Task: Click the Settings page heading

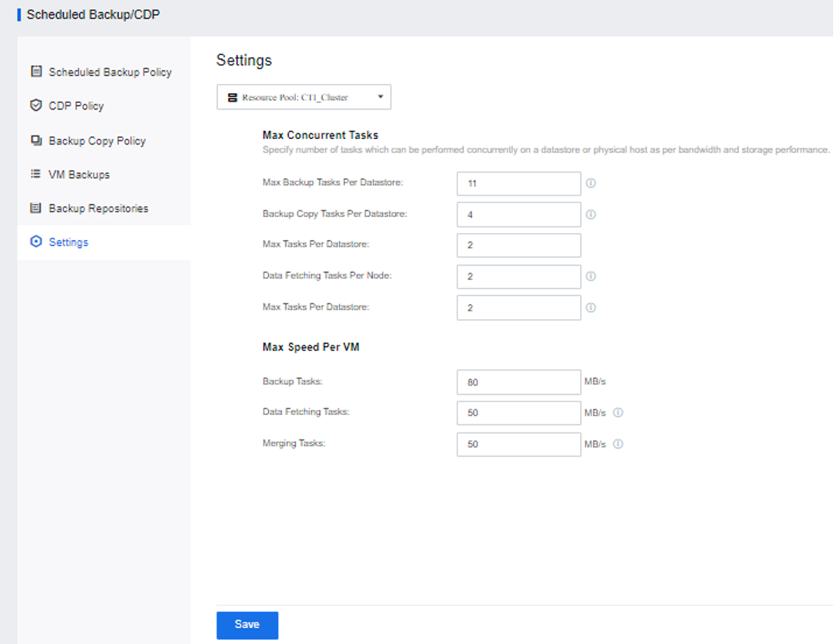Action: 243,60
